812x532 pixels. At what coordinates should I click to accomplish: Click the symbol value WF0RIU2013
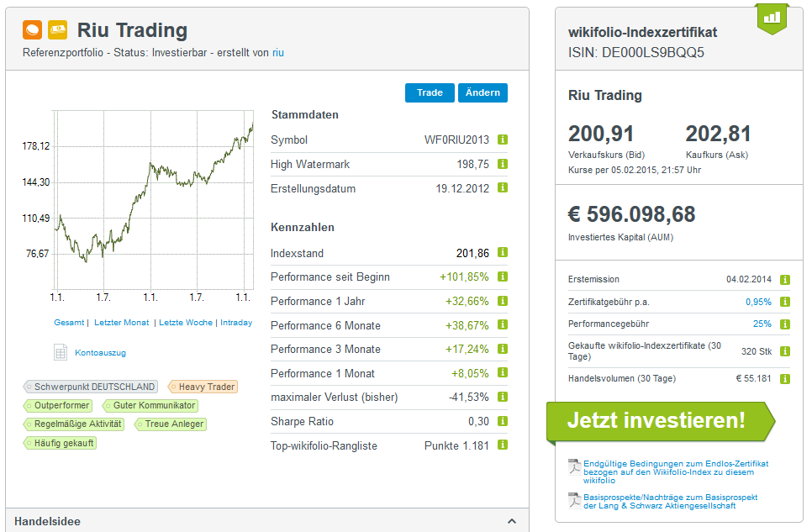pos(456,140)
